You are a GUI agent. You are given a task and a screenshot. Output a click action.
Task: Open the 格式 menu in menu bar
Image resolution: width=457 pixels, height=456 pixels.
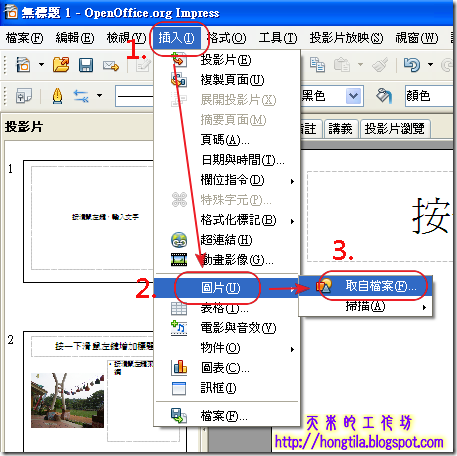click(x=226, y=38)
